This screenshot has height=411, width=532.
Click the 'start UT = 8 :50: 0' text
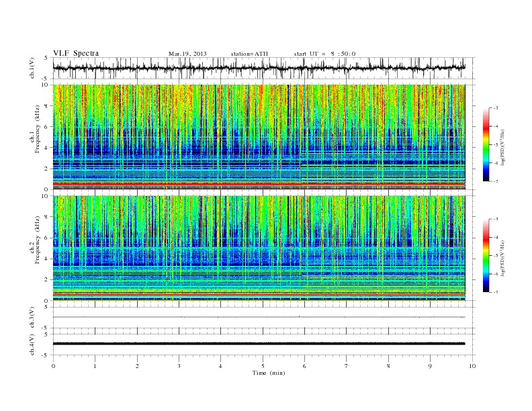point(324,54)
